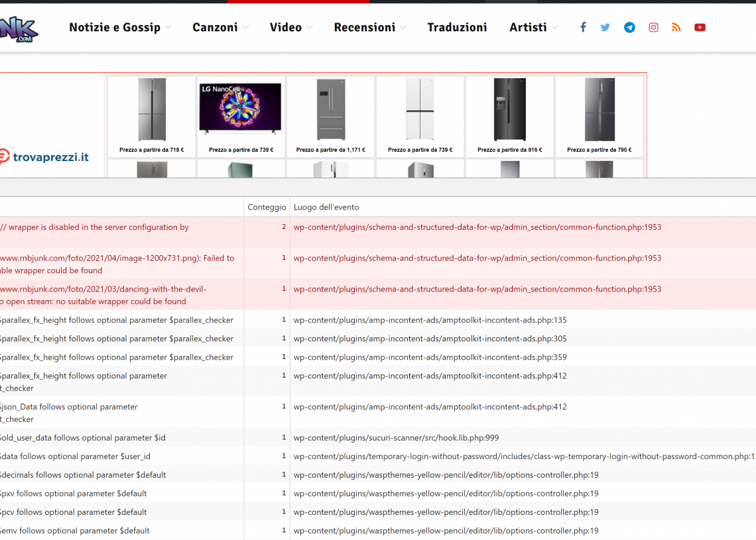
Task: Click the trovaprezzi.it ad logo
Action: point(44,157)
